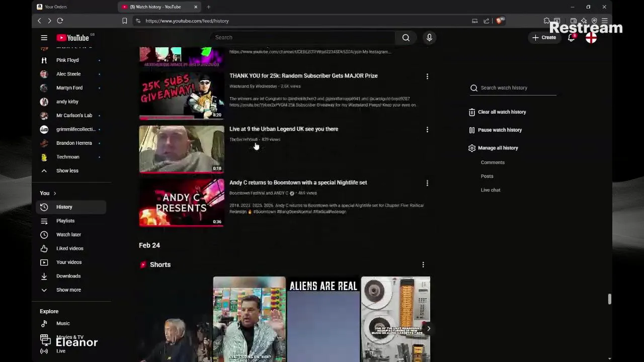Open Brave Shields panel
The height and width of the screenshot is (362, 644).
tap(499, 21)
